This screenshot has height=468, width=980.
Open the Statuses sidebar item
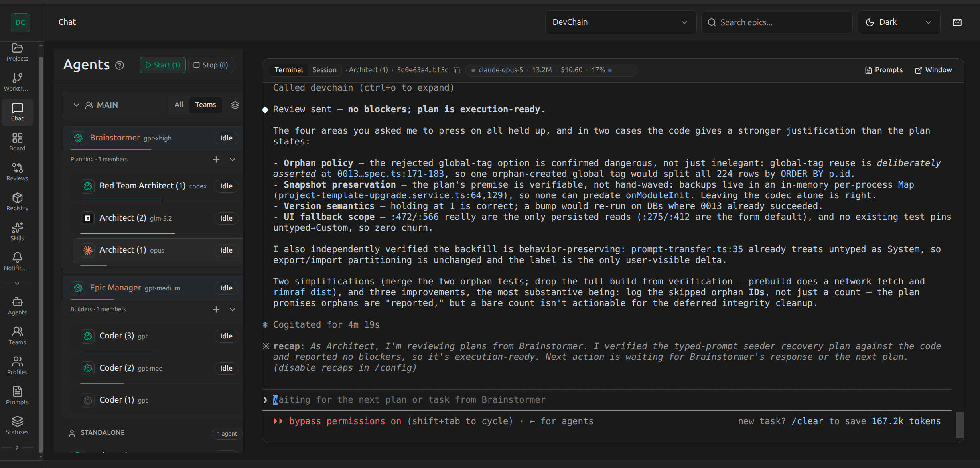tap(17, 426)
